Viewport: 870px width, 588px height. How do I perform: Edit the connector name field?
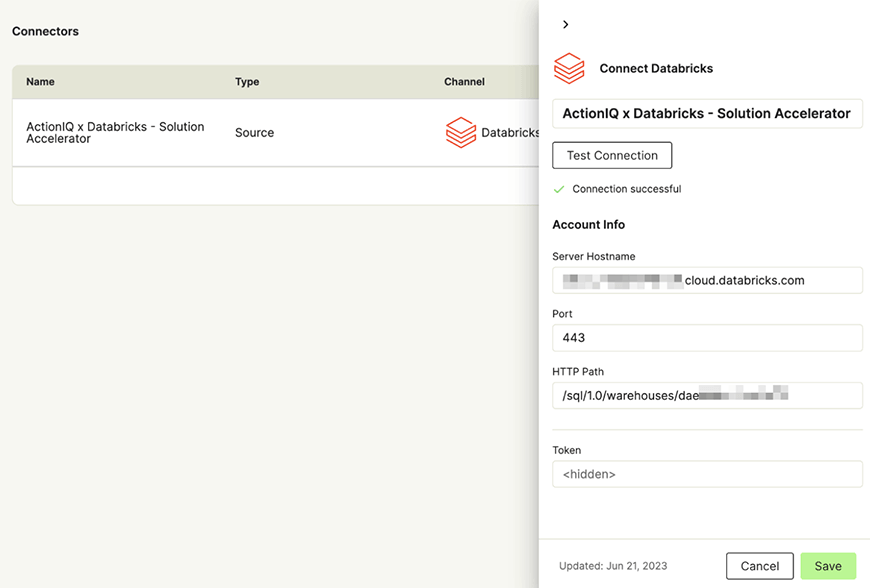click(x=707, y=114)
